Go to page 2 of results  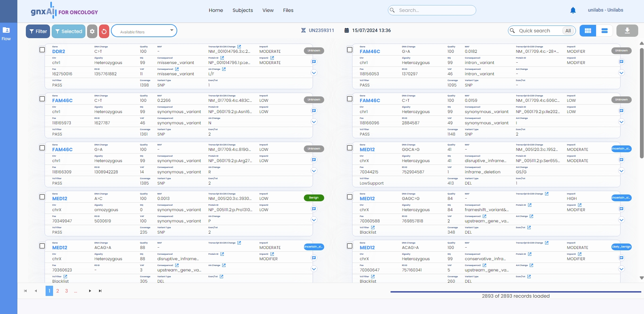(58, 291)
